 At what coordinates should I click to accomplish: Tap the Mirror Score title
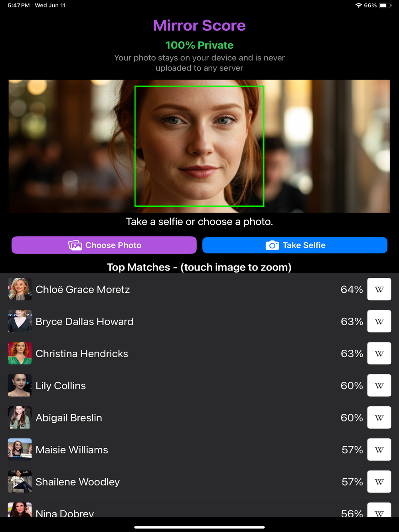point(199,26)
